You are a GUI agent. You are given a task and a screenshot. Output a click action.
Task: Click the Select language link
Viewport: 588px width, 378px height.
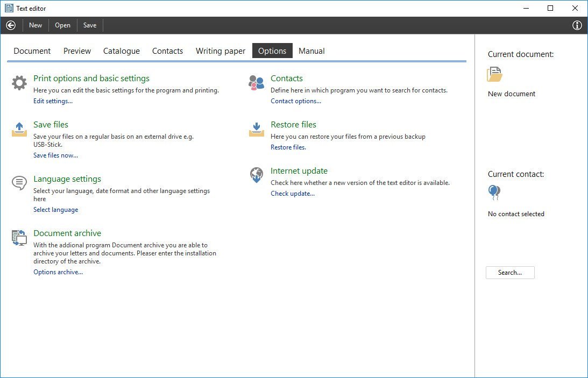[56, 210]
